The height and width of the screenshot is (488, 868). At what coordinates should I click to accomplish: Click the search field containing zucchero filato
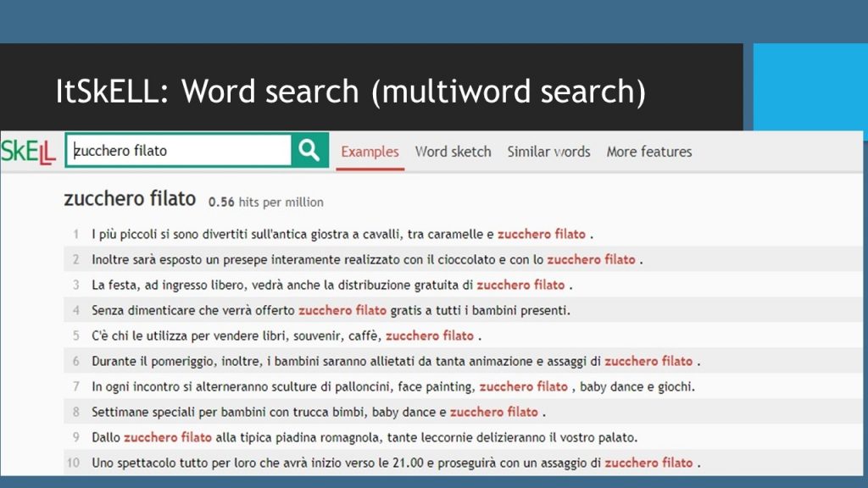point(178,151)
